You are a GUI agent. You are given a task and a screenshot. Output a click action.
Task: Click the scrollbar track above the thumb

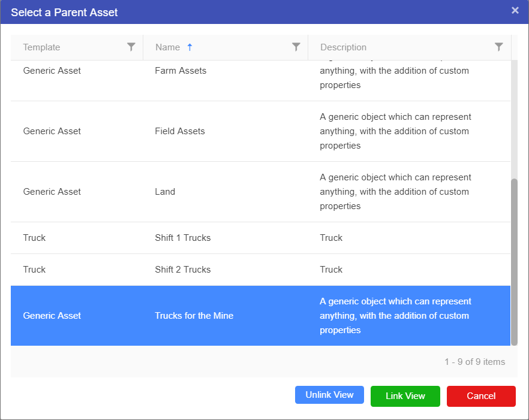pyautogui.click(x=514, y=120)
